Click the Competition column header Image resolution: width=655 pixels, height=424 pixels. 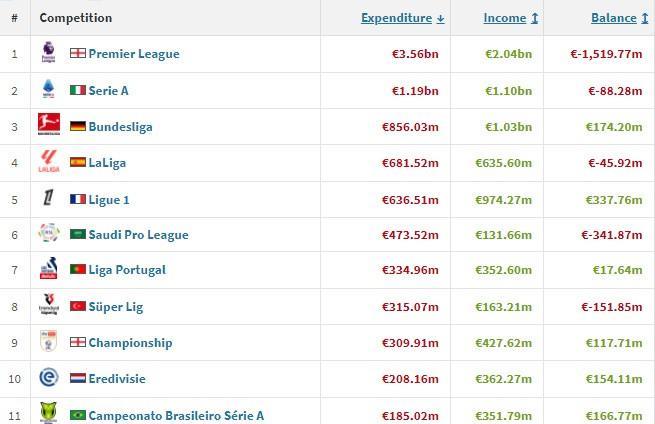click(x=75, y=18)
